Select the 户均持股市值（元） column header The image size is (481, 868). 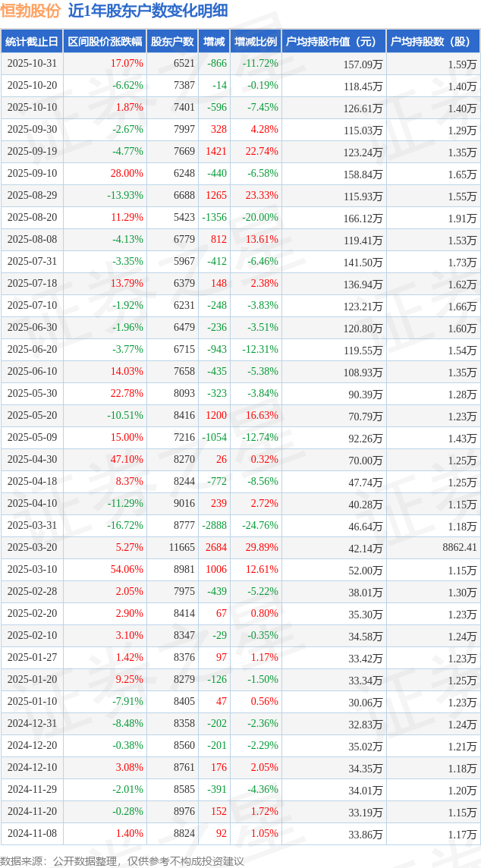point(334,42)
